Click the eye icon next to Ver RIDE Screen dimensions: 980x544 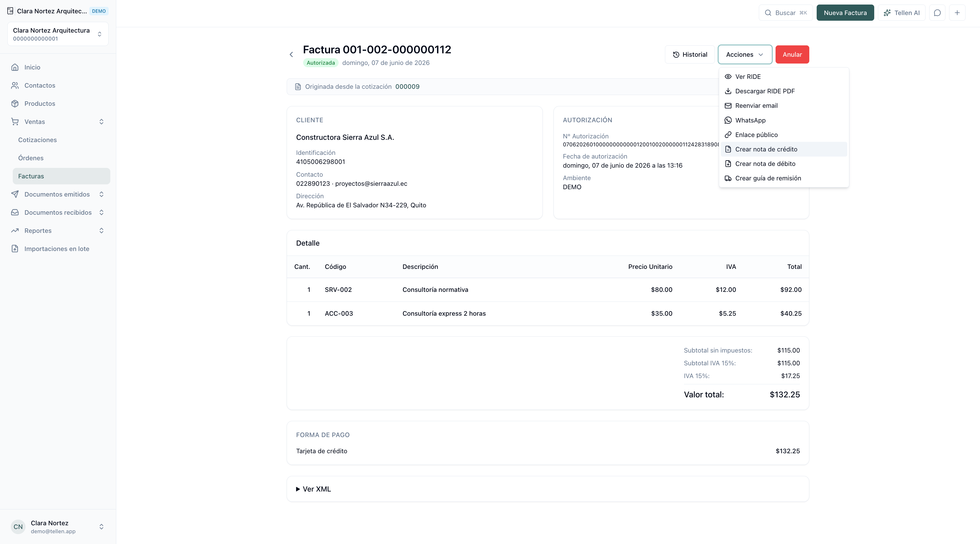[x=728, y=77]
